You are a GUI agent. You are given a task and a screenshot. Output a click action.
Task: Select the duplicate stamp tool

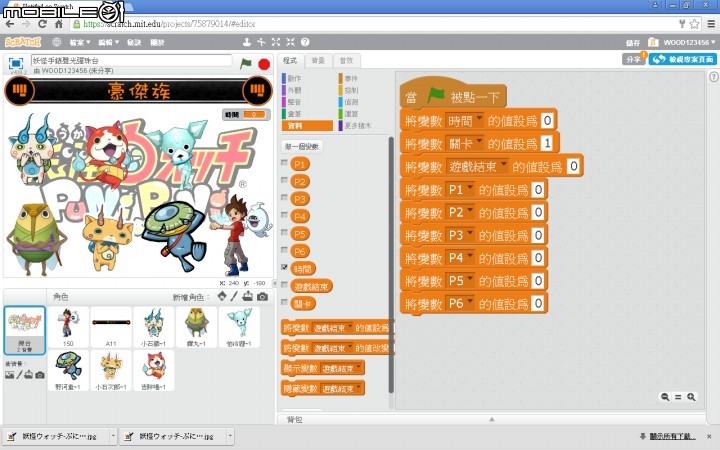(247, 42)
